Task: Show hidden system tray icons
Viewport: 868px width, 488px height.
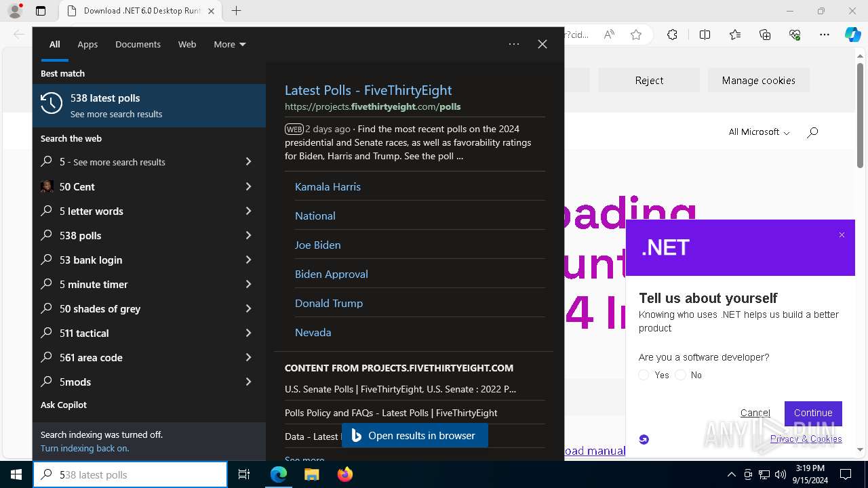Action: pos(731,474)
